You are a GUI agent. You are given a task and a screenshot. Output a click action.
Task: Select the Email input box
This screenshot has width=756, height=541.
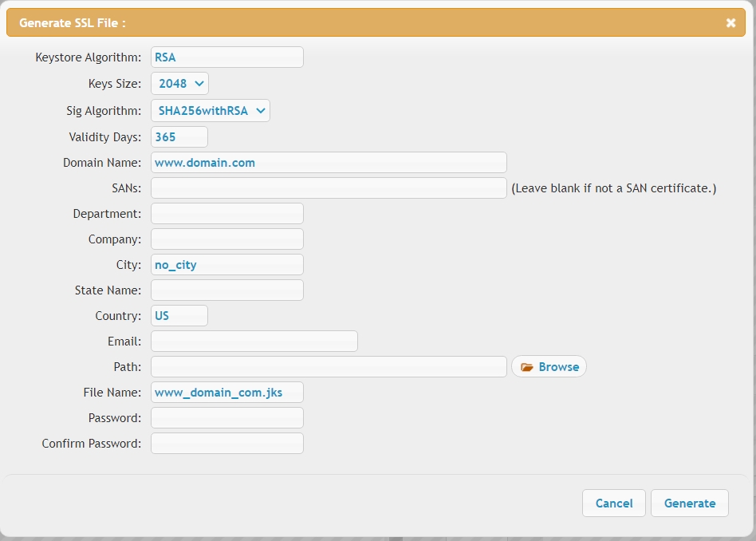[254, 342]
